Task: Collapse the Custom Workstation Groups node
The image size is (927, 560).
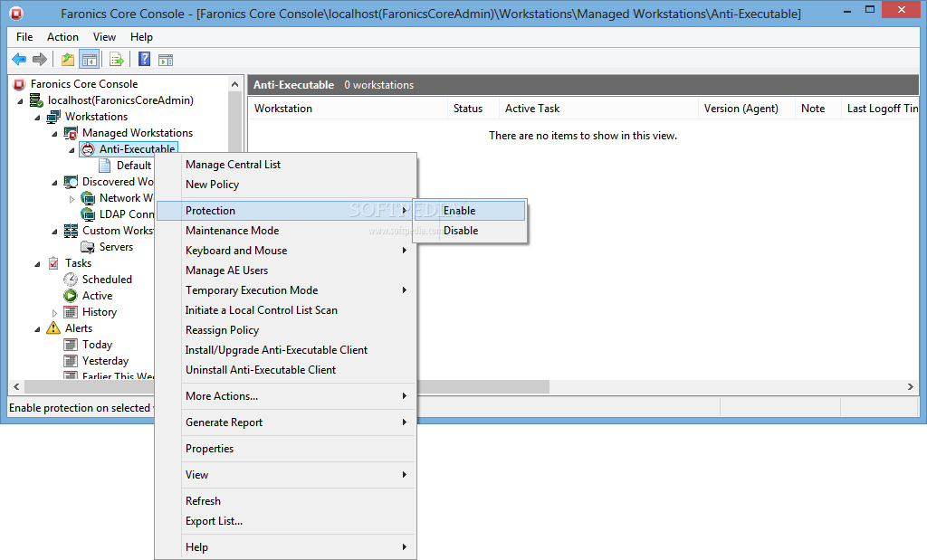Action: coord(55,232)
